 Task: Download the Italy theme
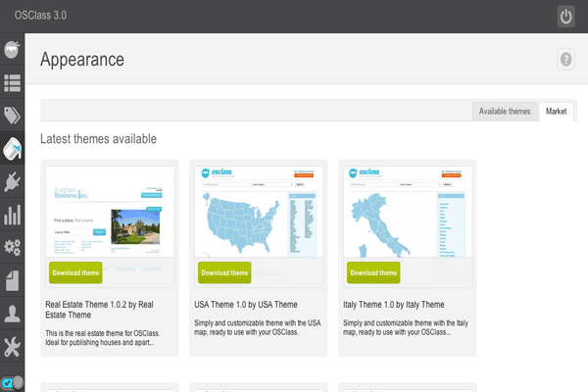[373, 272]
